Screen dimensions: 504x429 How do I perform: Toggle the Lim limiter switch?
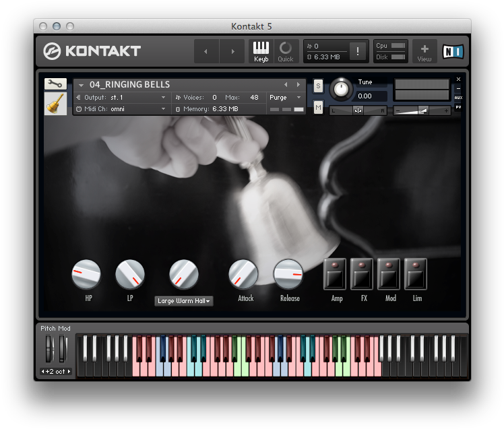click(x=416, y=274)
